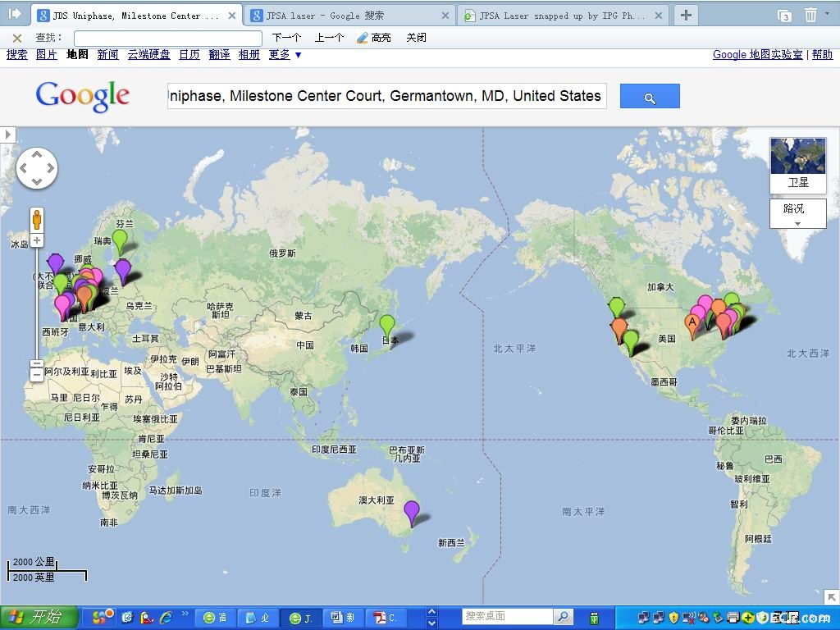Open the closed tabs trash bin icon
The width and height of the screenshot is (840, 630).
pyautogui.click(x=811, y=15)
